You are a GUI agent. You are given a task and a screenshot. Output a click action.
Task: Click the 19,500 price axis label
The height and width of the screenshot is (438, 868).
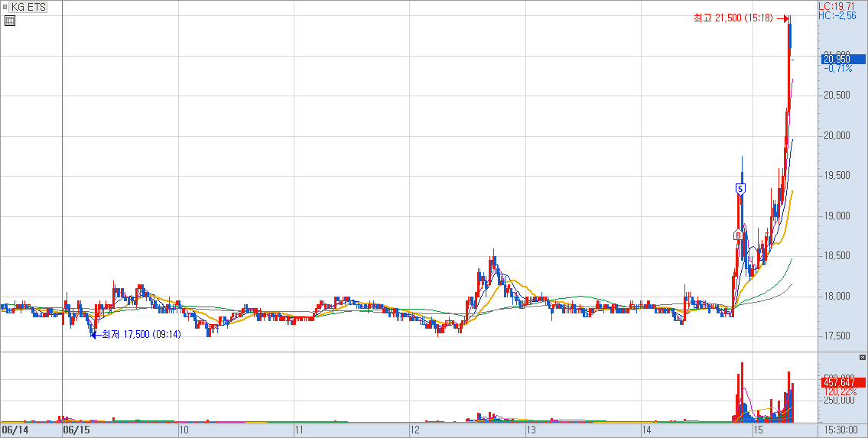click(x=837, y=175)
